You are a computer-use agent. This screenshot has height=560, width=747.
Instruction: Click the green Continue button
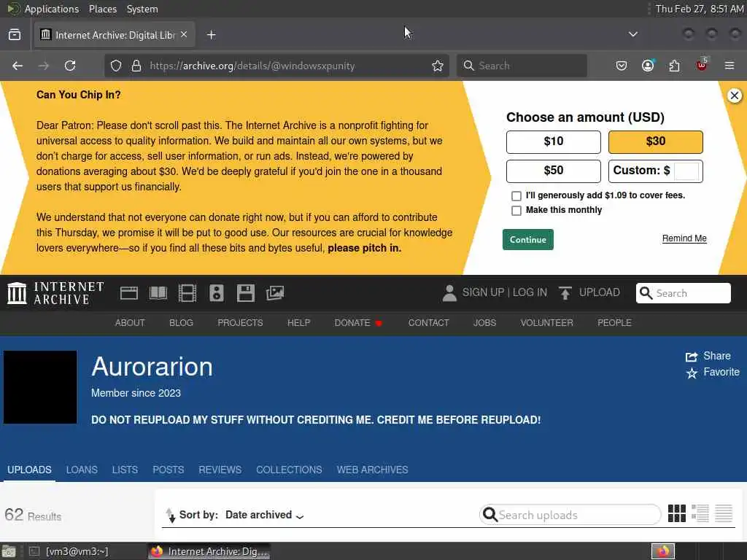(x=528, y=239)
